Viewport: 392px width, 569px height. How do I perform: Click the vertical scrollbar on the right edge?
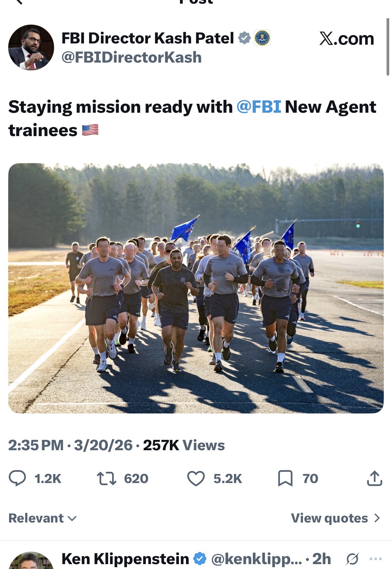tap(388, 47)
